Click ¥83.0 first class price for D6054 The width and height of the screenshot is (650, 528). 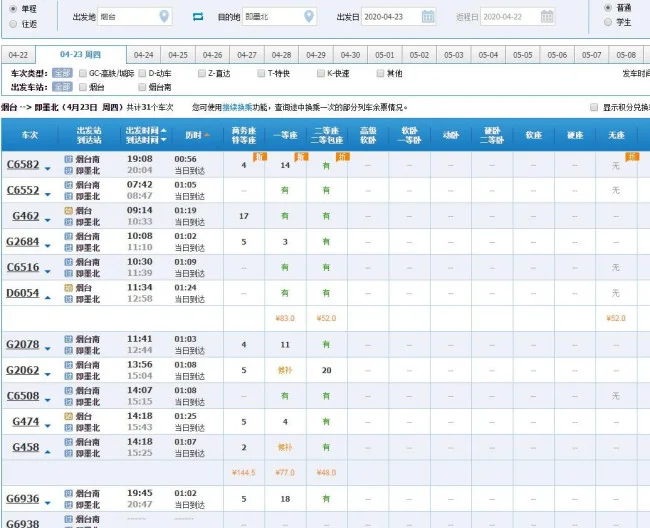pyautogui.click(x=285, y=318)
